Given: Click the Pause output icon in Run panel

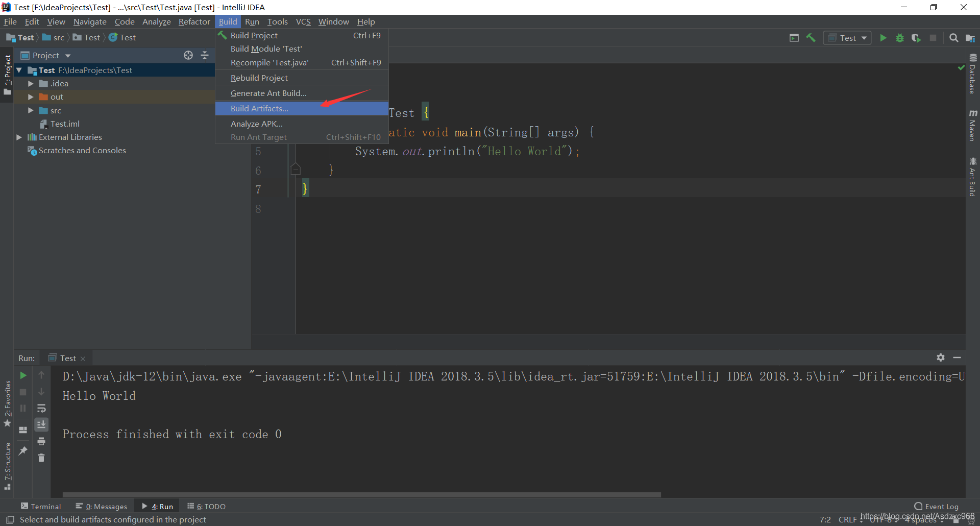Looking at the screenshot, I should 23,408.
